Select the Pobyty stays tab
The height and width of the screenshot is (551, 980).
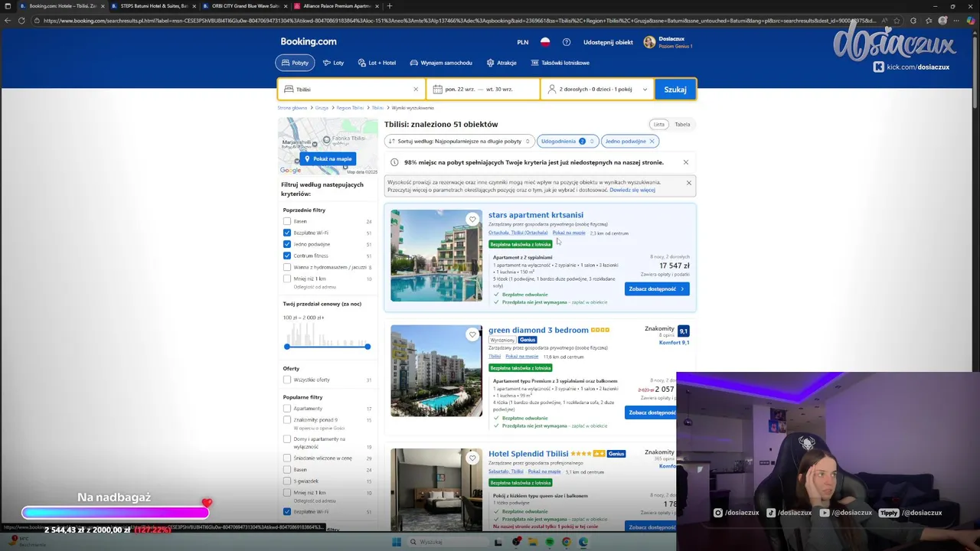(x=295, y=63)
